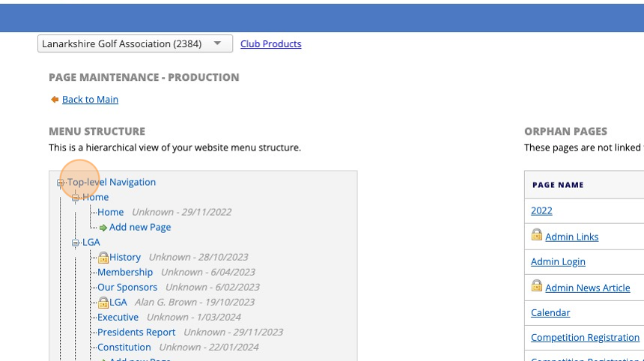
Task: Go Back to Main
Action: pyautogui.click(x=90, y=100)
